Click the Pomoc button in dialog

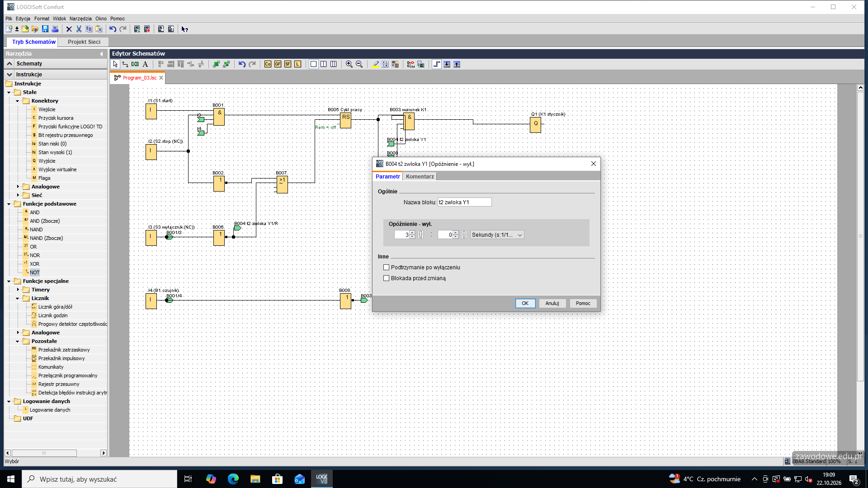click(583, 303)
